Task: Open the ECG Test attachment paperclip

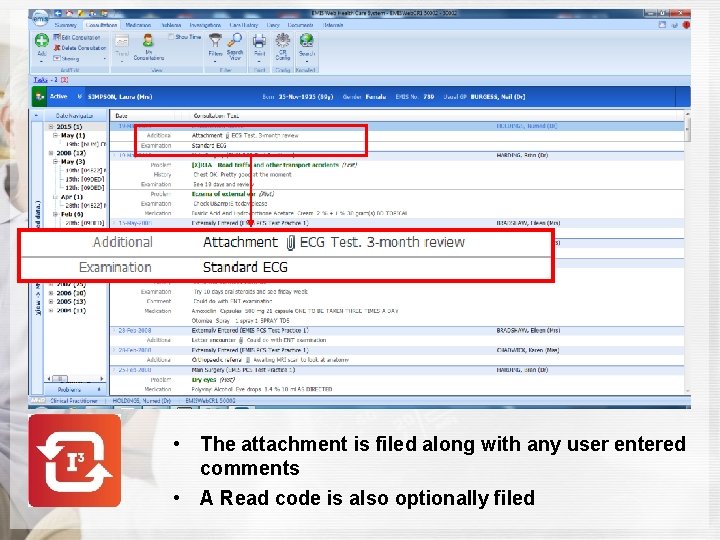Action: tap(227, 135)
